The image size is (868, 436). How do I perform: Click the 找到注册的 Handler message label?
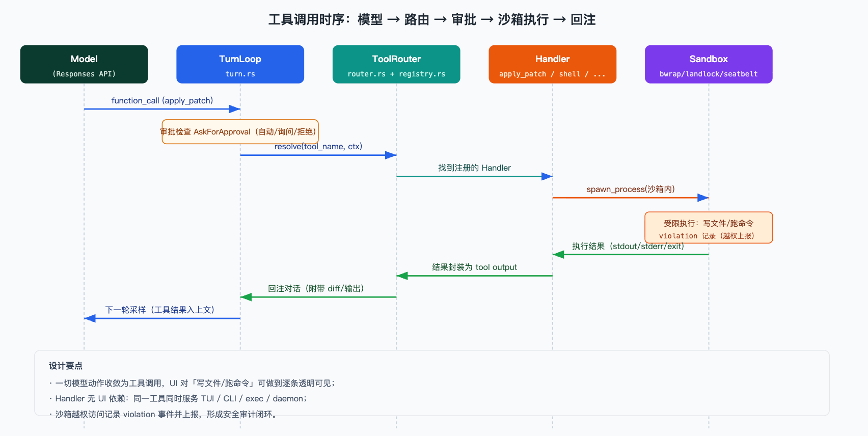point(474,168)
